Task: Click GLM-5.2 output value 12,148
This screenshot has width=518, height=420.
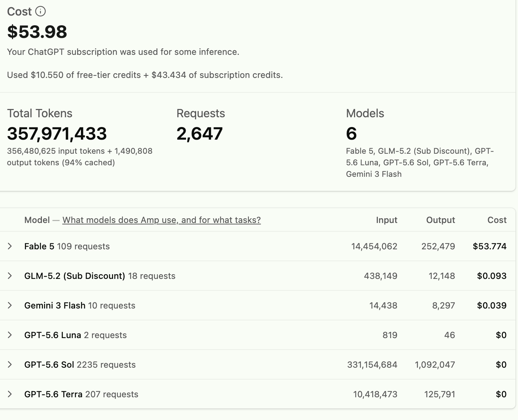Action: 442,276
